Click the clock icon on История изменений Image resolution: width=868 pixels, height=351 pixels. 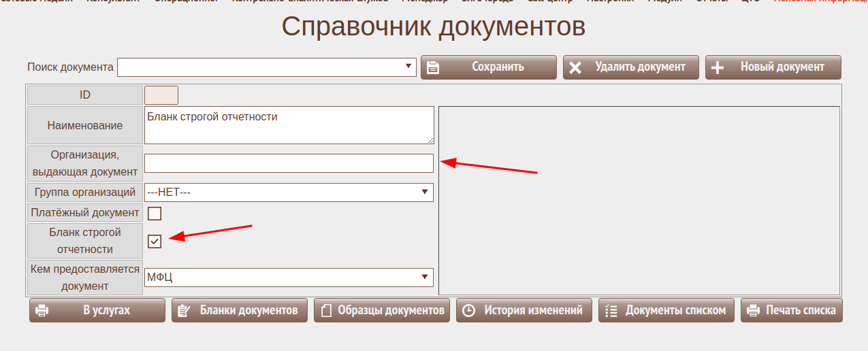468,311
